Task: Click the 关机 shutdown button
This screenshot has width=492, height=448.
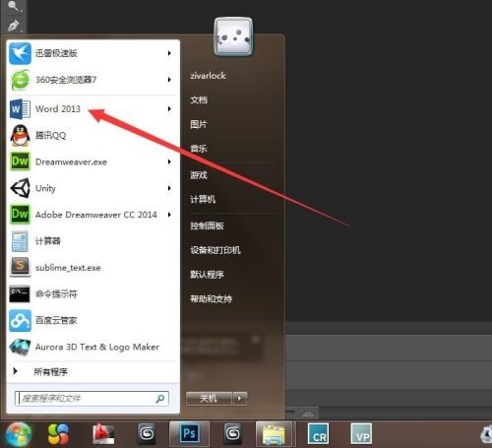Action: click(x=209, y=399)
